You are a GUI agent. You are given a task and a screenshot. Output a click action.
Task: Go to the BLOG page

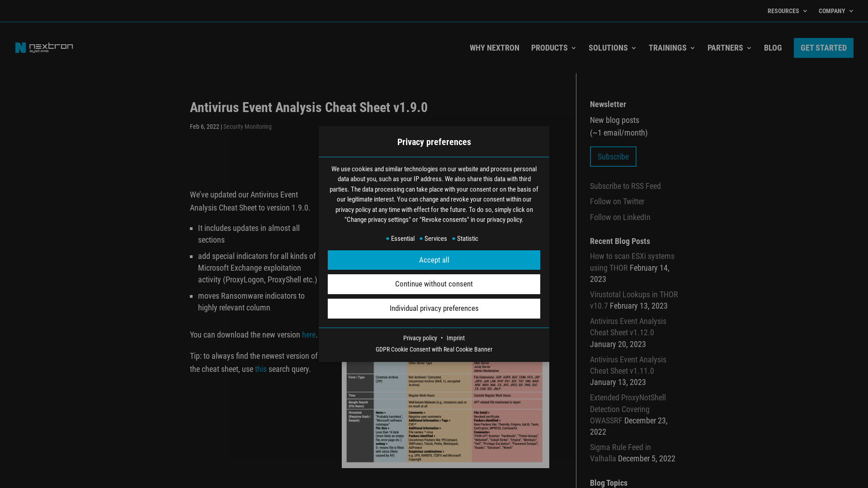(x=773, y=48)
